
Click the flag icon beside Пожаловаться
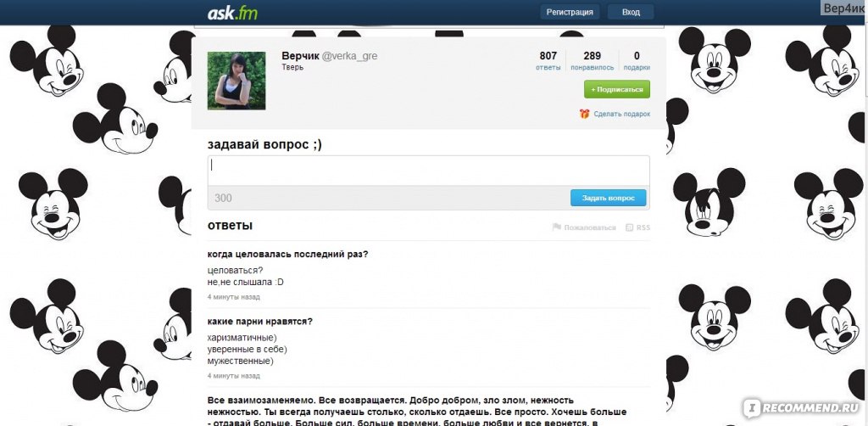(x=557, y=227)
